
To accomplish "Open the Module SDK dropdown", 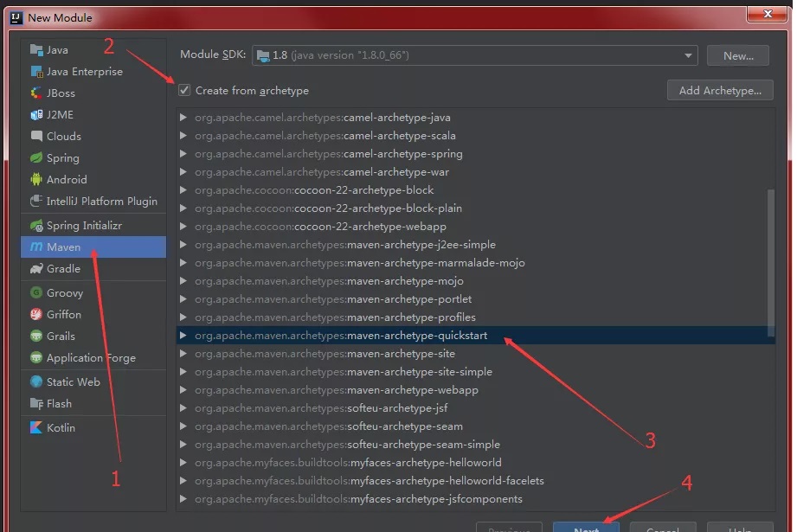I will point(475,55).
